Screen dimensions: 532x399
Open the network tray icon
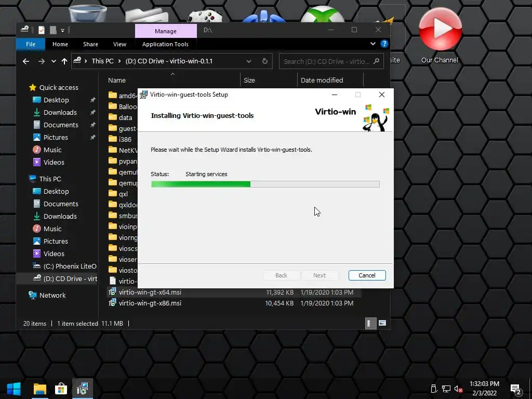(446, 389)
